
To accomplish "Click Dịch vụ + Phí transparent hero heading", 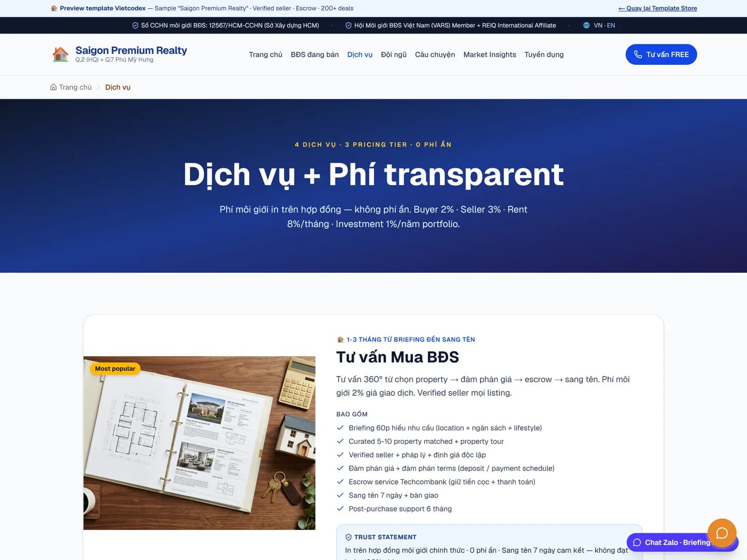I will 374,174.
